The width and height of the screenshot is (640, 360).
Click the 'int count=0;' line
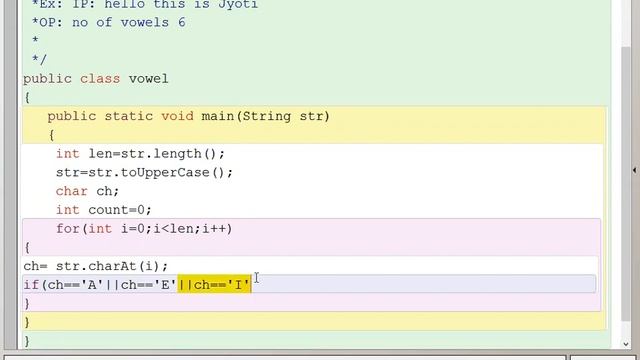pyautogui.click(x=104, y=210)
